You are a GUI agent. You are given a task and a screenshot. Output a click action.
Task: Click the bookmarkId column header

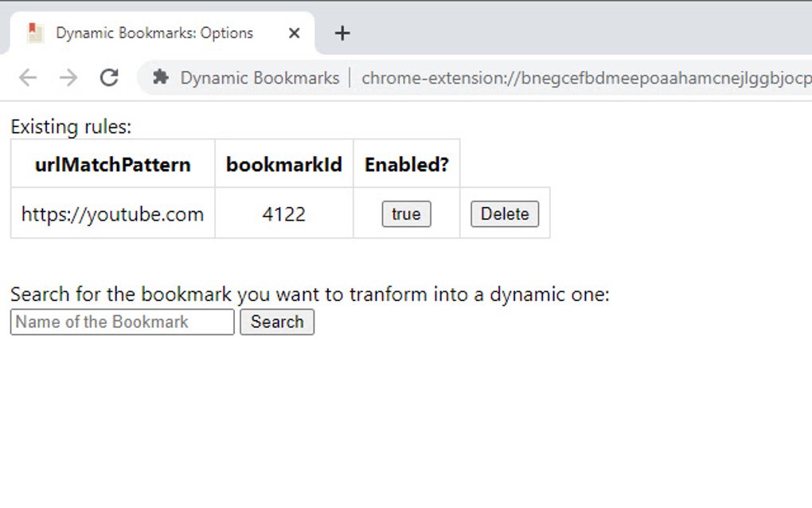pos(284,164)
